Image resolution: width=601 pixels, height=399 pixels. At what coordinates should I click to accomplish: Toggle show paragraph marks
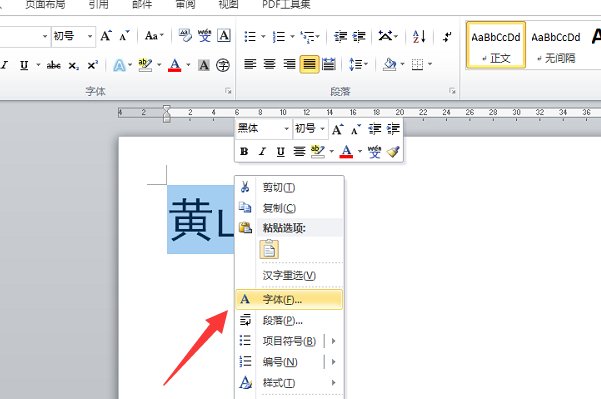pos(447,37)
